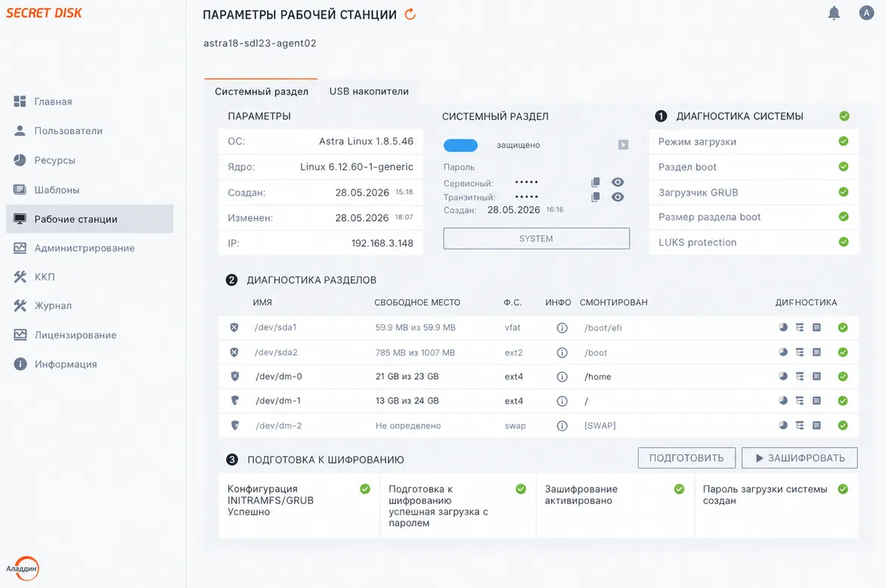Open list diagnostics icon for /dev/dm-0
886x588 pixels.
(816, 376)
